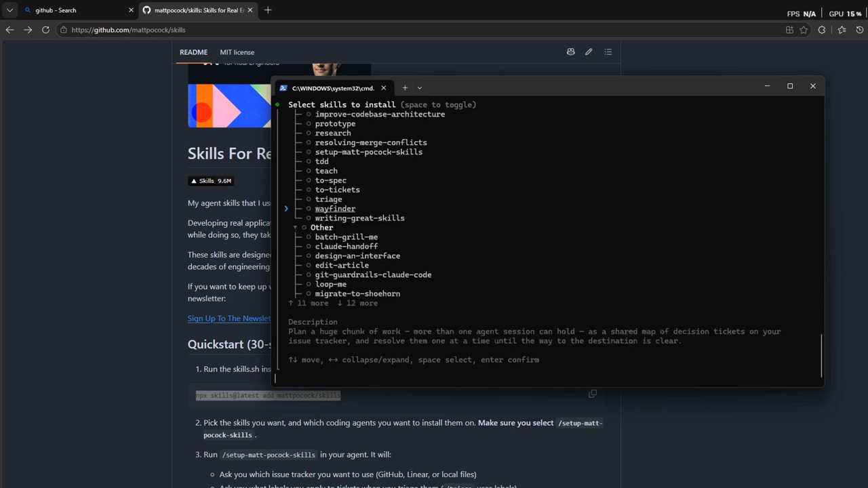868x488 pixels.
Task: Click the Skills 9.6M badge
Action: (211, 181)
